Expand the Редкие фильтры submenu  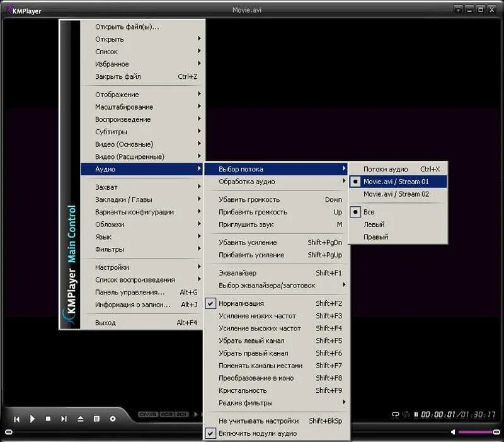pos(277,403)
